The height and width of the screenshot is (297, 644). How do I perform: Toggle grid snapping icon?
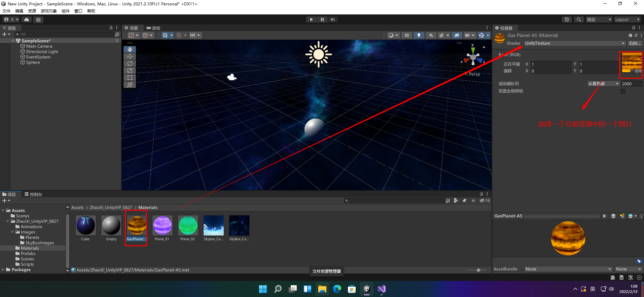point(179,35)
